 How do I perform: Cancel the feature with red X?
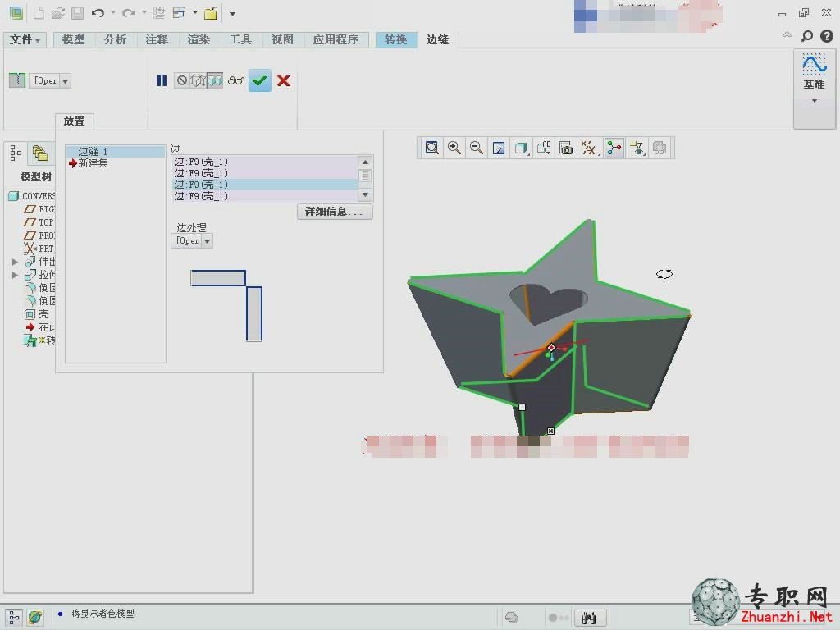284,81
